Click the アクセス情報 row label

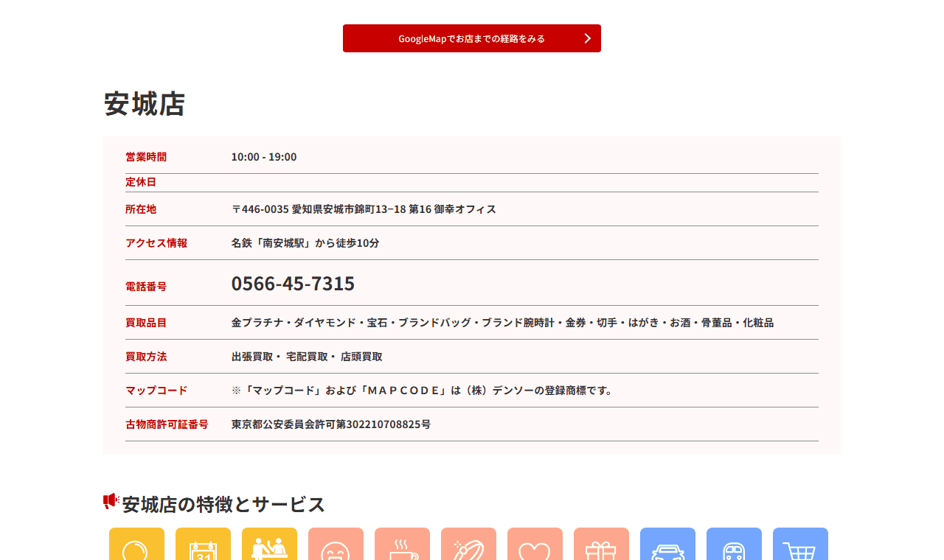[x=156, y=243]
